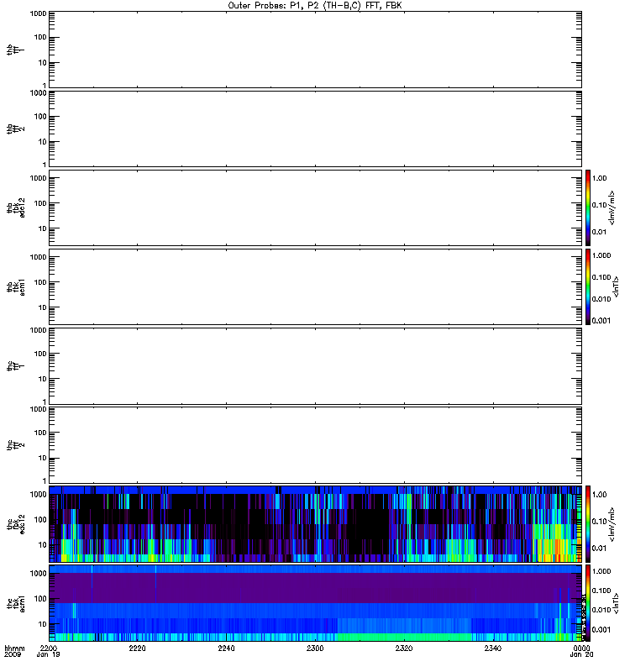Click the empty thb fff 1 plot panel
The width and height of the screenshot is (630, 672).
pyautogui.click(x=316, y=50)
